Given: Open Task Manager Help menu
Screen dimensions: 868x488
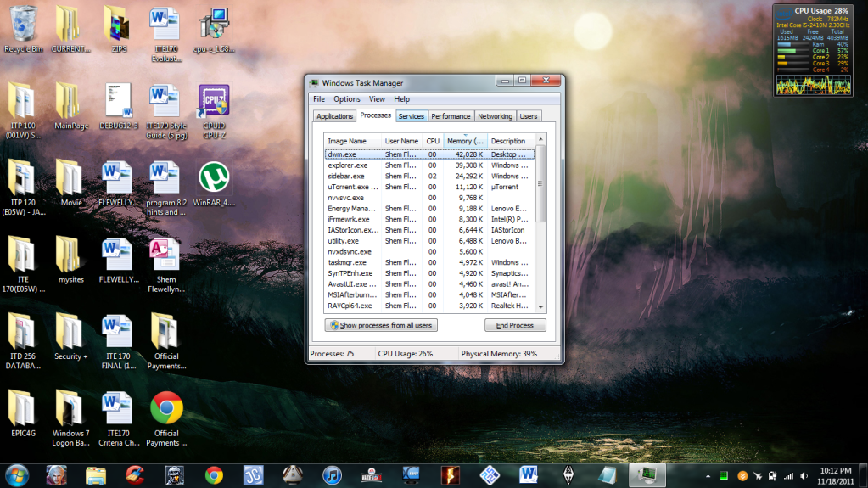Looking at the screenshot, I should (x=401, y=99).
